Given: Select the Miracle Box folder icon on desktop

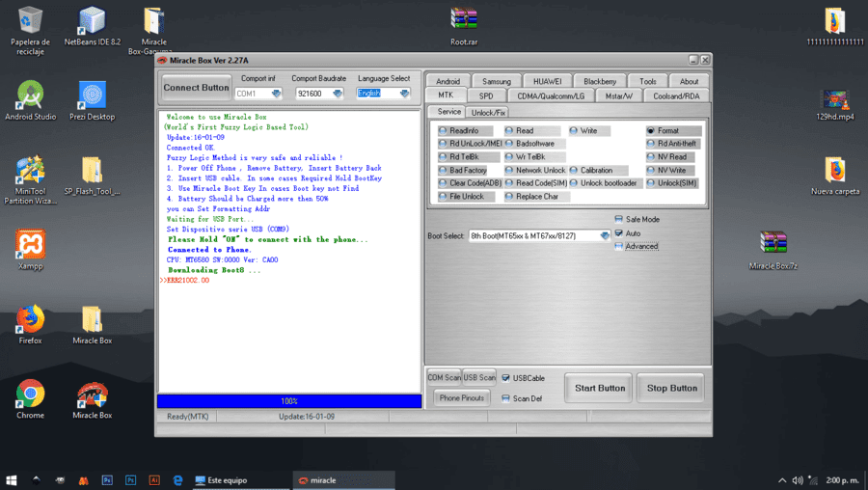Looking at the screenshot, I should pyautogui.click(x=92, y=324).
